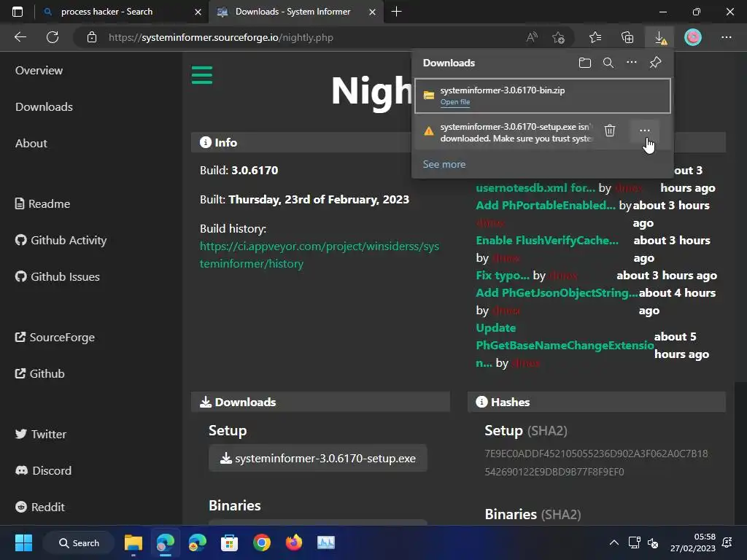The width and height of the screenshot is (747, 560).
Task: Open the favorites list icon
Action: click(x=595, y=37)
